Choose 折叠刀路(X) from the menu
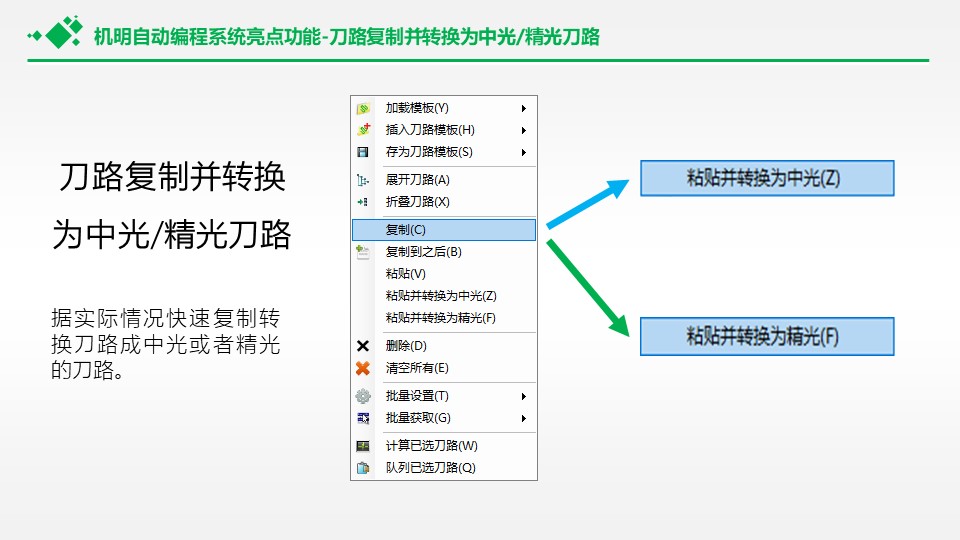 444,202
